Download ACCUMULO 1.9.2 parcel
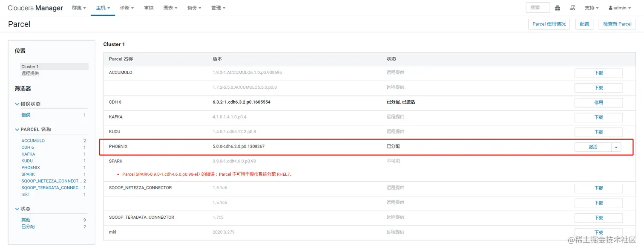This screenshot has width=644, height=252. [598, 73]
